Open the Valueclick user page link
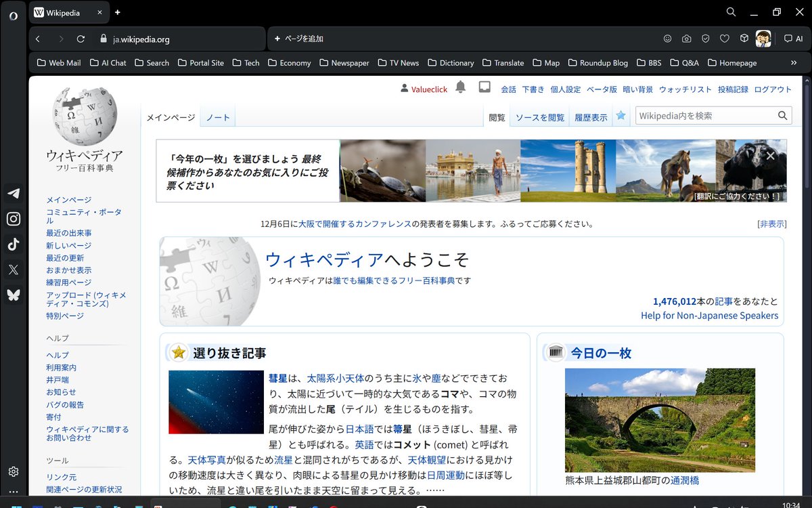 click(429, 89)
